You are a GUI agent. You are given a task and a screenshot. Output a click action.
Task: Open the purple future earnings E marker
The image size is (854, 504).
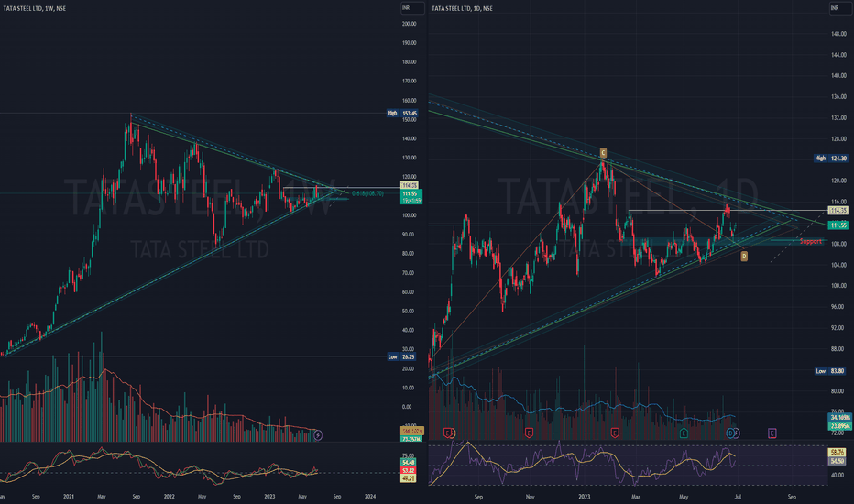point(772,433)
